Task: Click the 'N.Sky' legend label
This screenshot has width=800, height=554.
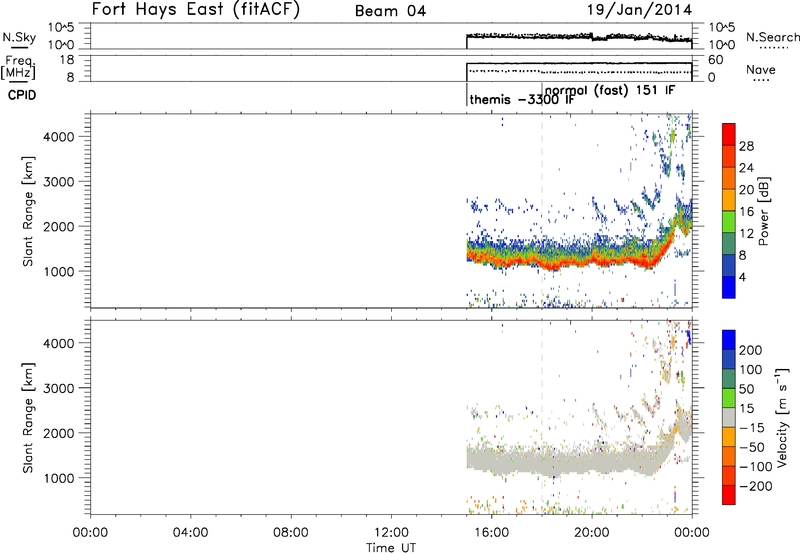Action: 19,37
